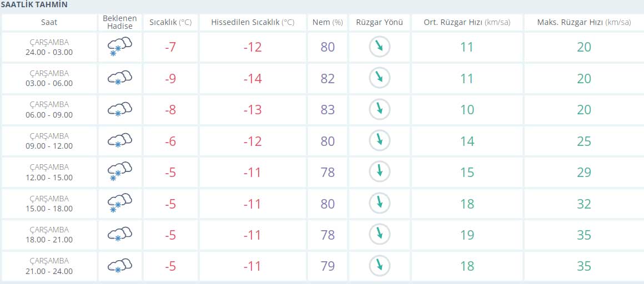Image resolution: width=644 pixels, height=284 pixels.
Task: Click the SAATLİK TAHMİN section title
Action: click(x=34, y=5)
